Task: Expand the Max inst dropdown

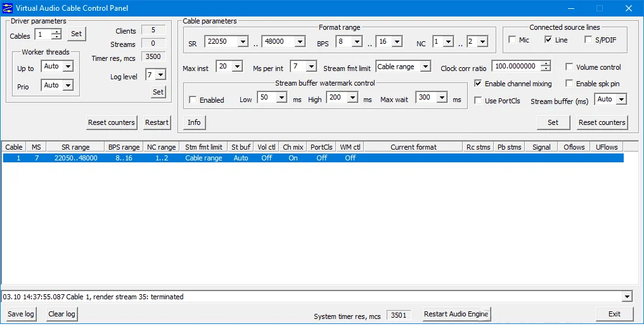Action: (x=238, y=66)
